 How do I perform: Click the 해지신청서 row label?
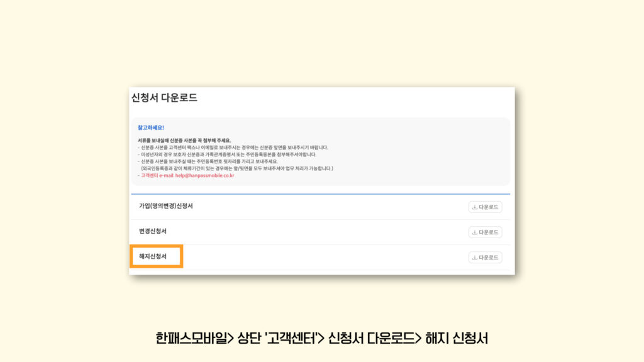[x=153, y=256]
